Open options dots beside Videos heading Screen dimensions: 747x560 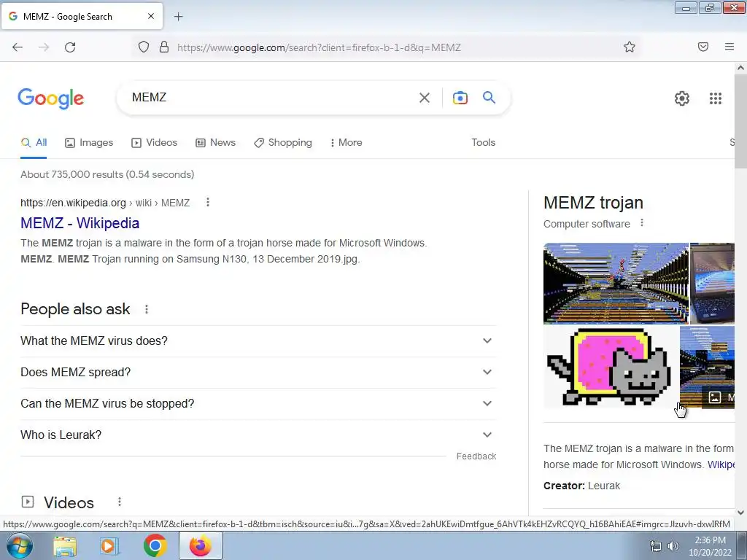(x=120, y=502)
